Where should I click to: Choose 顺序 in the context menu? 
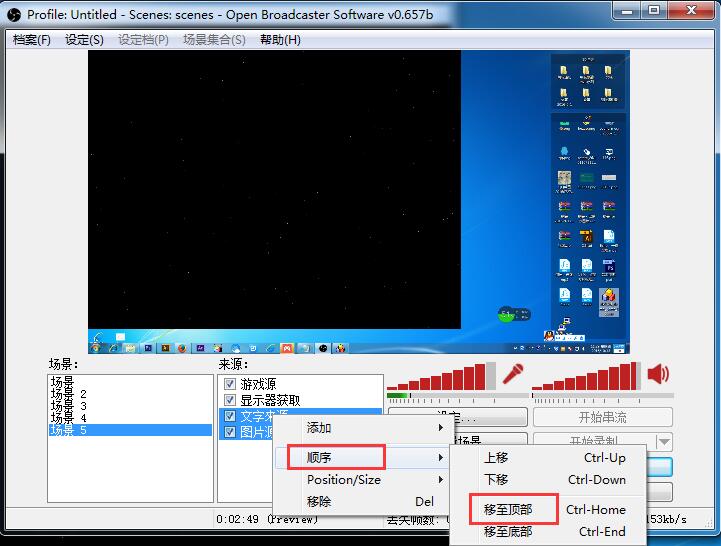(x=361, y=458)
